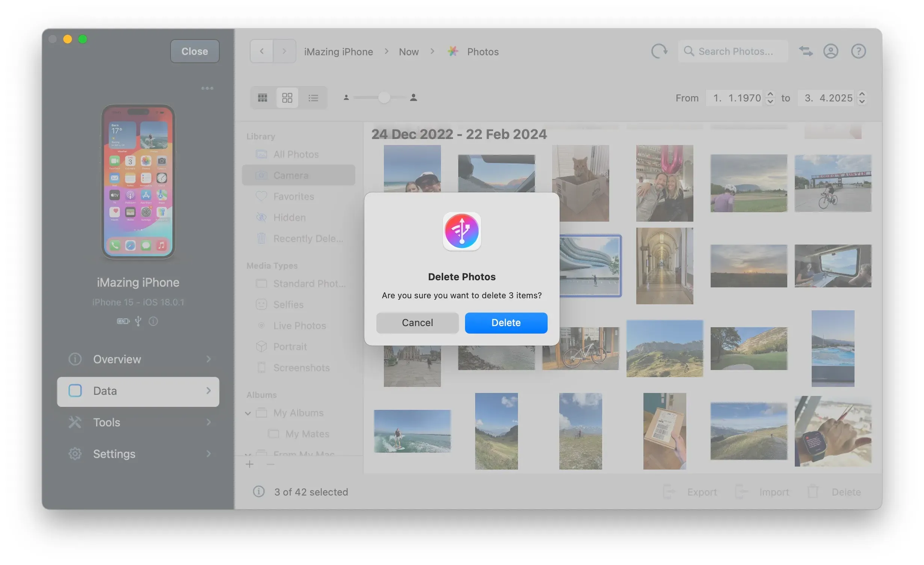This screenshot has width=924, height=565.
Task: Navigate to Now in breadcrumb
Action: pyautogui.click(x=408, y=51)
